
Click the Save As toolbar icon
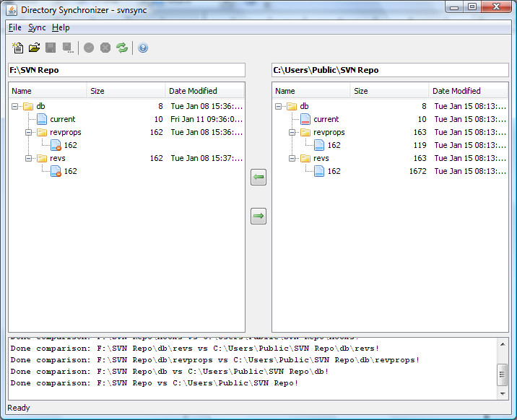click(x=68, y=48)
